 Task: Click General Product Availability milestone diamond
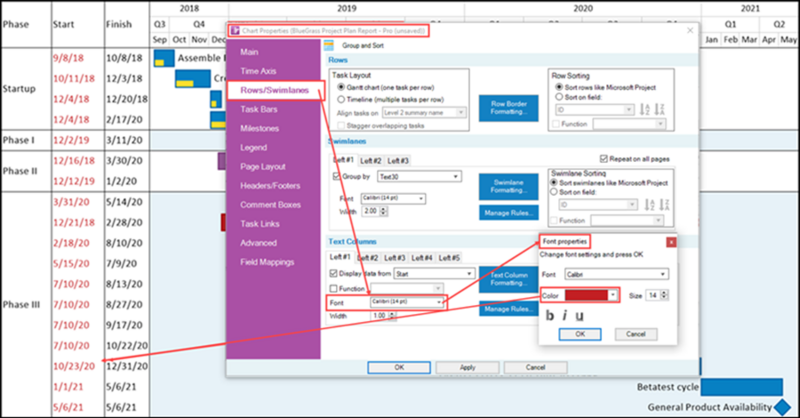coord(782,407)
